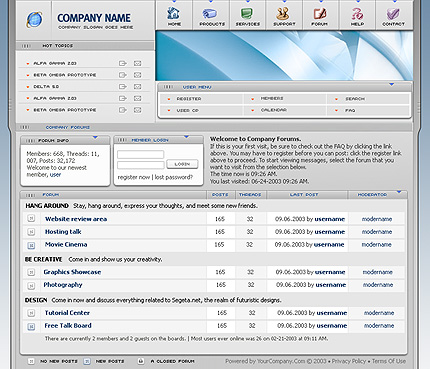Select the Contact checkmark icon
The image size is (430, 369).
pyautogui.click(x=393, y=13)
